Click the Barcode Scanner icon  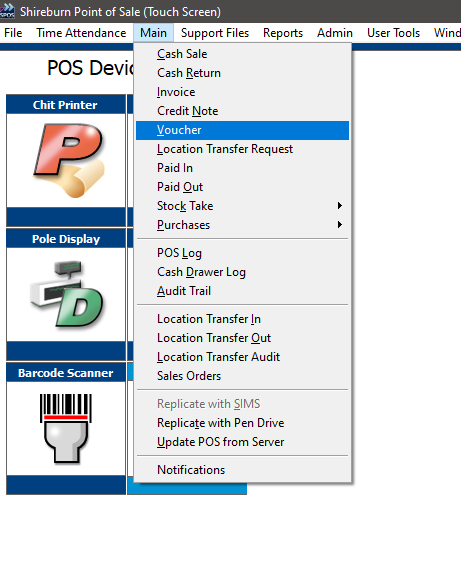[x=66, y=428]
